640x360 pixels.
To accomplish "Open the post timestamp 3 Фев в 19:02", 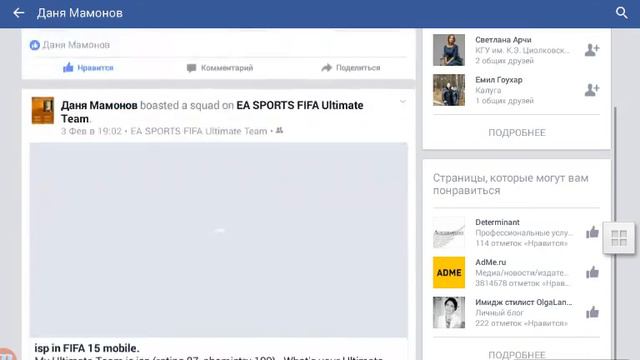I will coord(91,131).
